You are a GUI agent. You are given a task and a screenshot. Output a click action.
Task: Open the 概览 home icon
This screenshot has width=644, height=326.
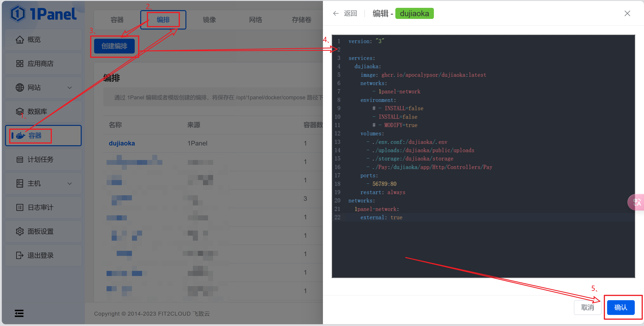(20, 39)
